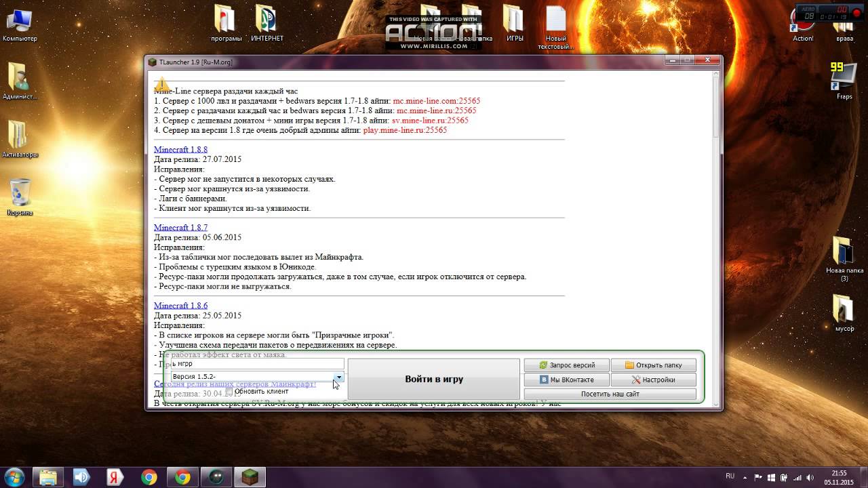This screenshot has width=868, height=488.
Task: Launch the Action! desktop shortcut
Action: (x=803, y=24)
